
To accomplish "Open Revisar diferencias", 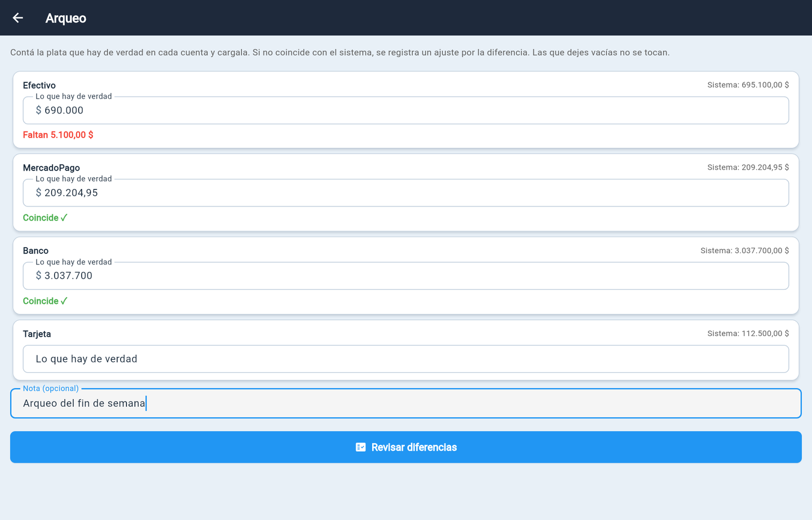I will pos(406,447).
